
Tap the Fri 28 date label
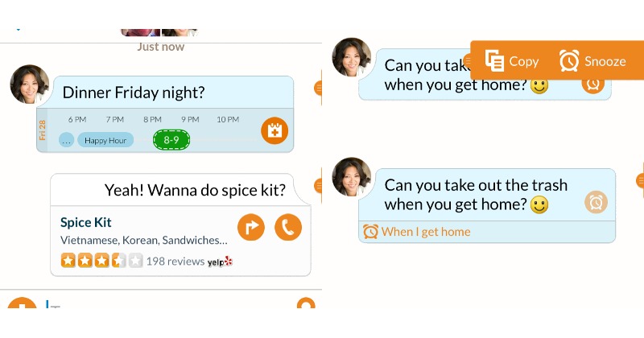point(42,130)
